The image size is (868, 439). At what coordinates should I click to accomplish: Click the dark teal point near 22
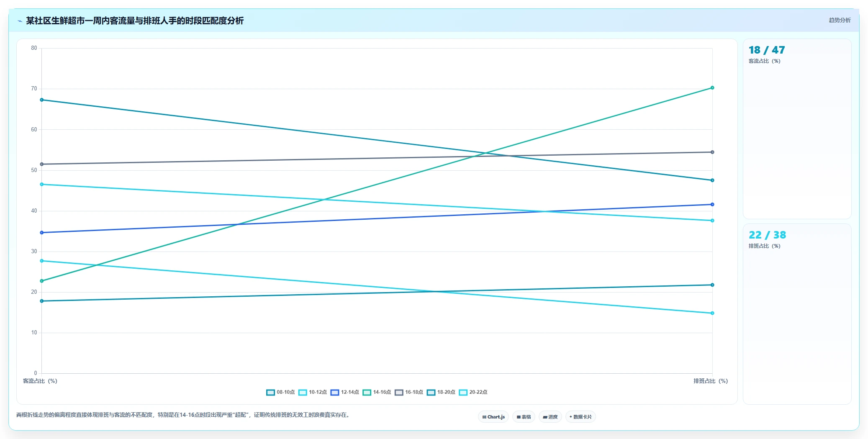click(x=712, y=285)
